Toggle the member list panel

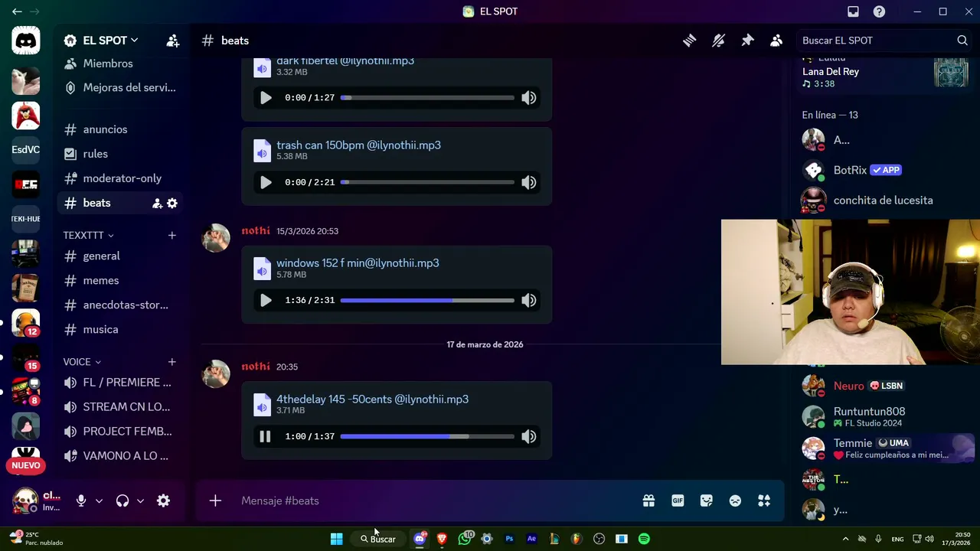click(776, 41)
